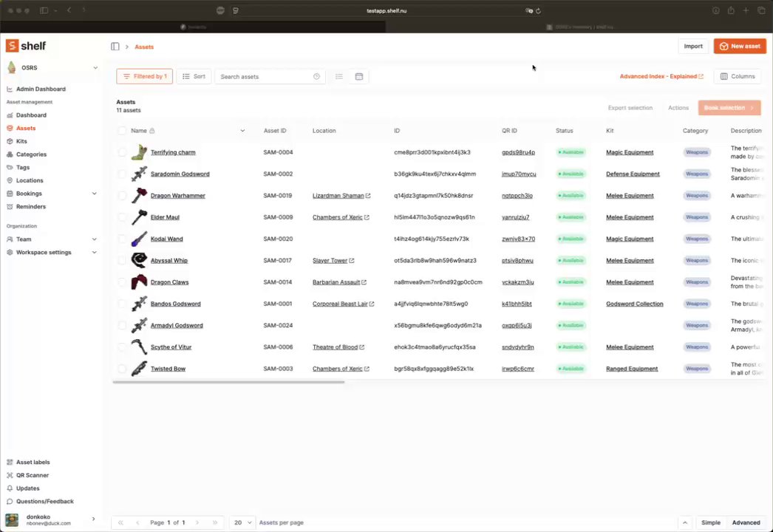
Task: Expand Workspace settings chevron
Action: click(94, 252)
